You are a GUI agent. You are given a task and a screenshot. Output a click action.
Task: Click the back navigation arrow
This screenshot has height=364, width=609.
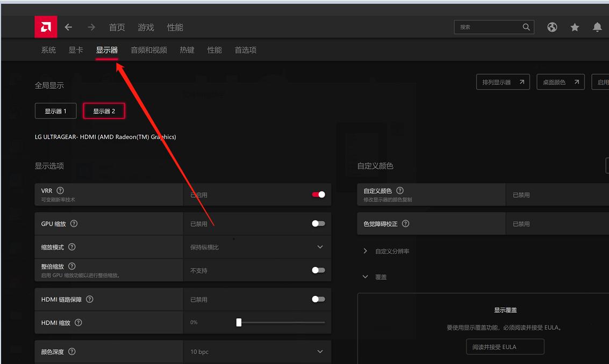coord(68,26)
